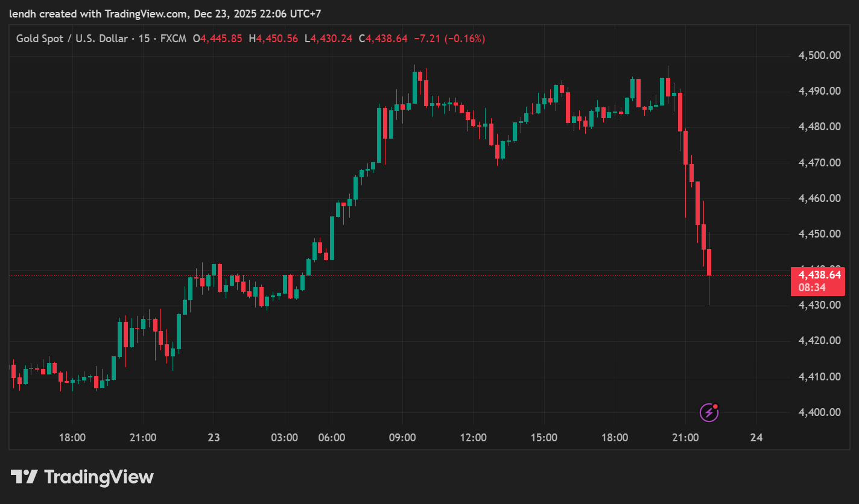The width and height of the screenshot is (859, 504).
Task: Click the 4,450.00 price axis label
Action: coord(819,234)
